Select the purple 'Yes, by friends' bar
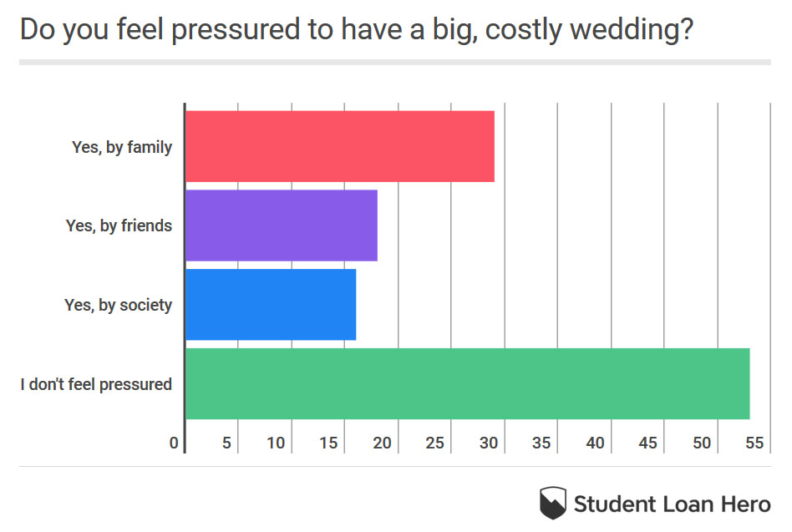The height and width of the screenshot is (532, 792). coord(281,225)
